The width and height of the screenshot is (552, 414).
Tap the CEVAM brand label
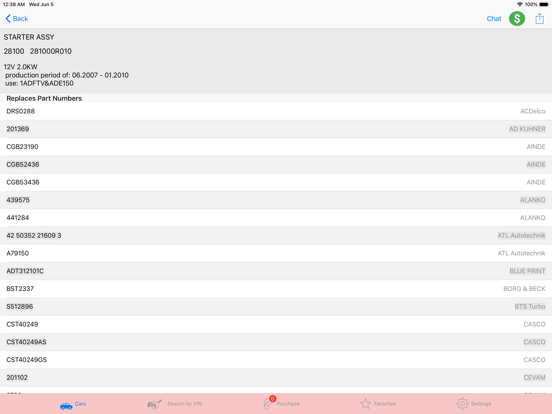(x=534, y=377)
